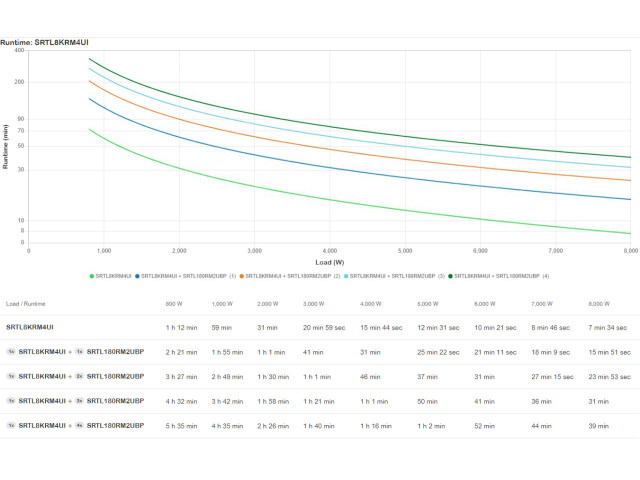
Task: Click the '1 h 40 min' cell
Action: click(319, 426)
